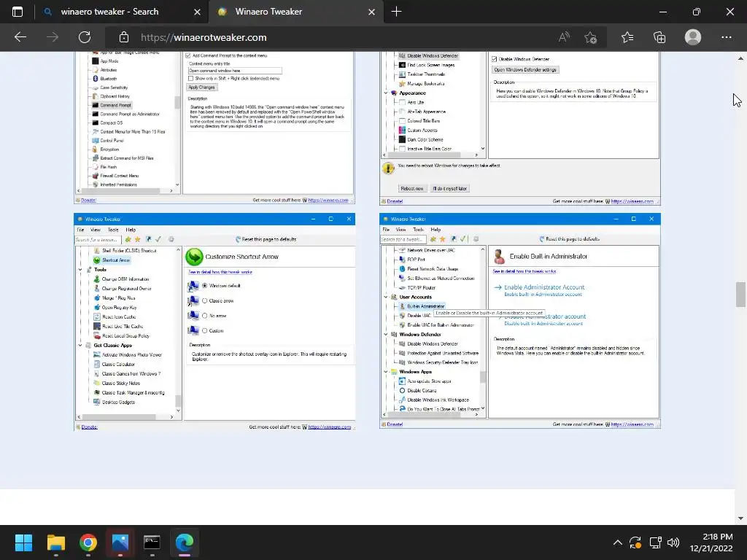Collapse the 'Windows Apps' tree group
The width and height of the screenshot is (747, 560).
[386, 371]
